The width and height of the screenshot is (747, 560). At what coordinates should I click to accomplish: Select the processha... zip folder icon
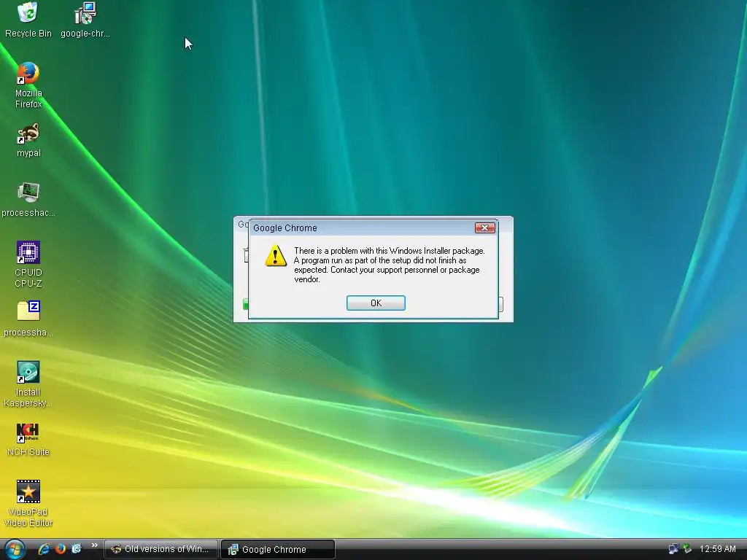tap(28, 319)
